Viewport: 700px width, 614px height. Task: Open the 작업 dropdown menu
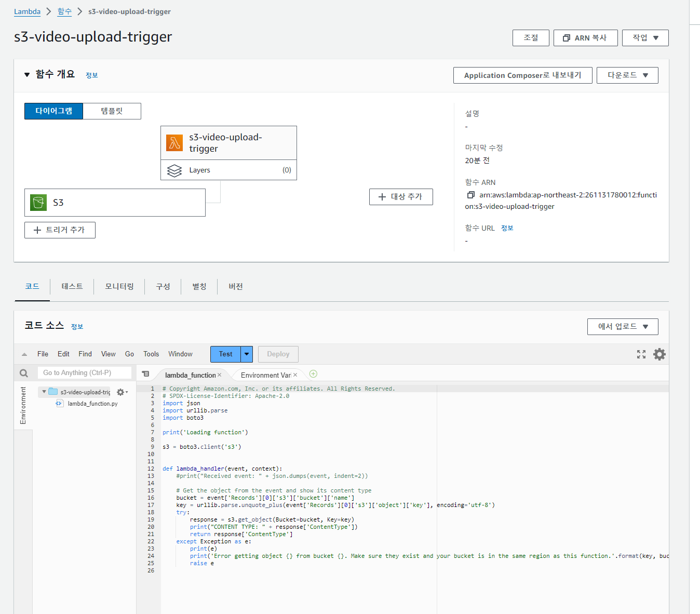click(x=645, y=38)
